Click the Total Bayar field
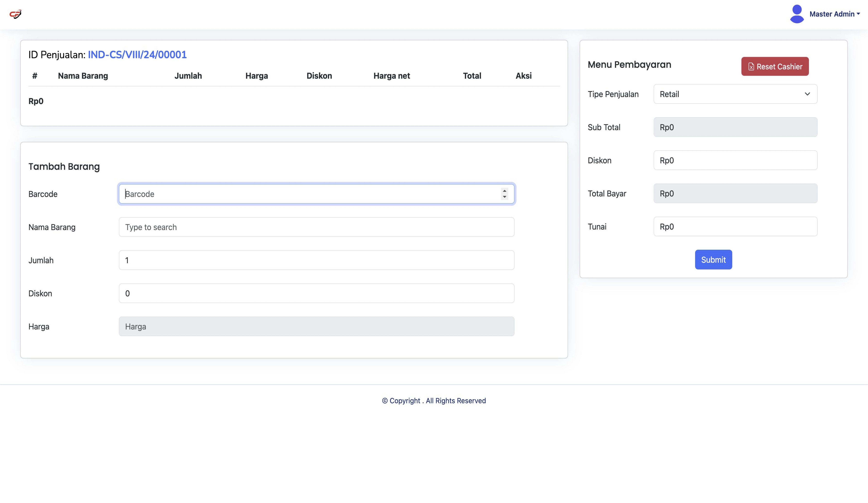This screenshot has width=868, height=503. [735, 193]
